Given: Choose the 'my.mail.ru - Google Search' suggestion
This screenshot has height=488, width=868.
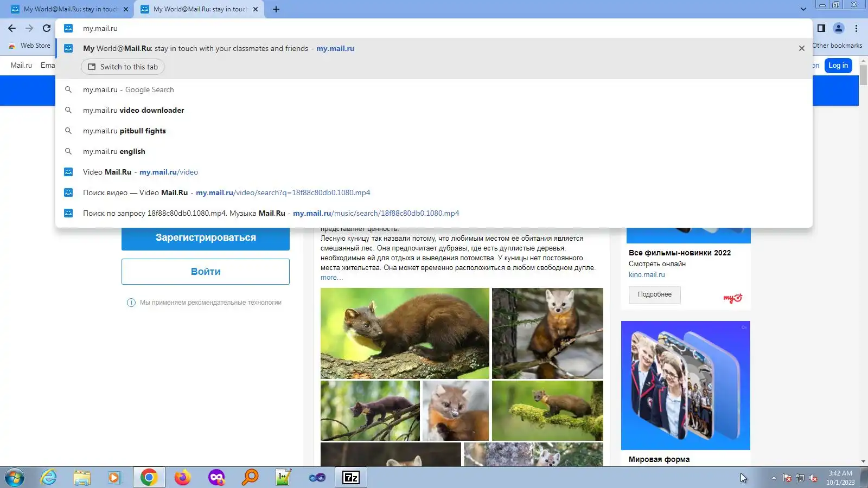Looking at the screenshot, I should (434, 90).
